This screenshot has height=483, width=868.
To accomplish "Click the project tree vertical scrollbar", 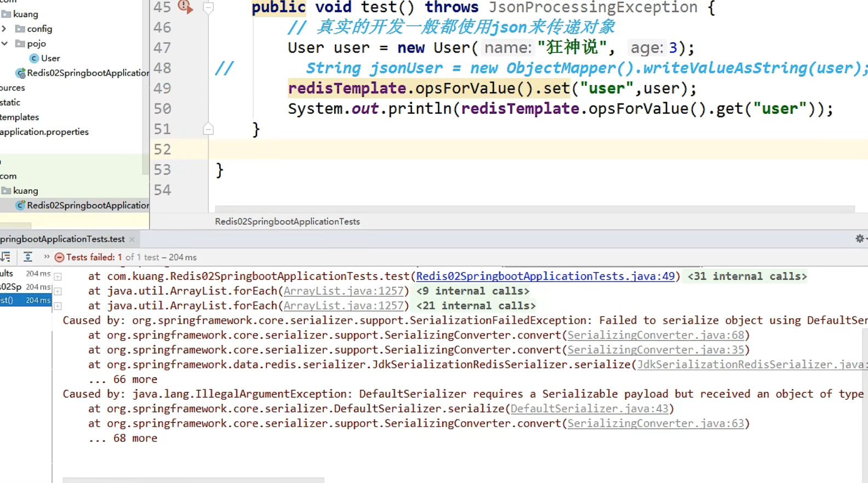I will (x=146, y=88).
